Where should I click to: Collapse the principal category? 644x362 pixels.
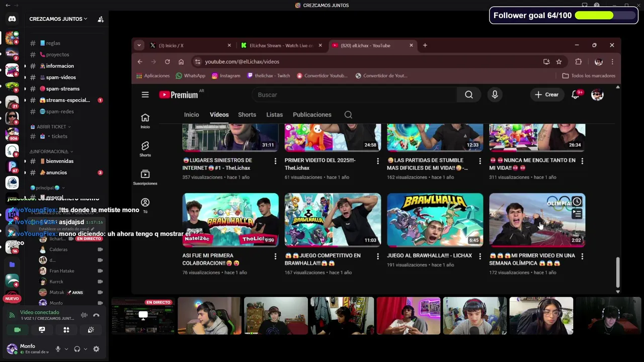point(47,188)
